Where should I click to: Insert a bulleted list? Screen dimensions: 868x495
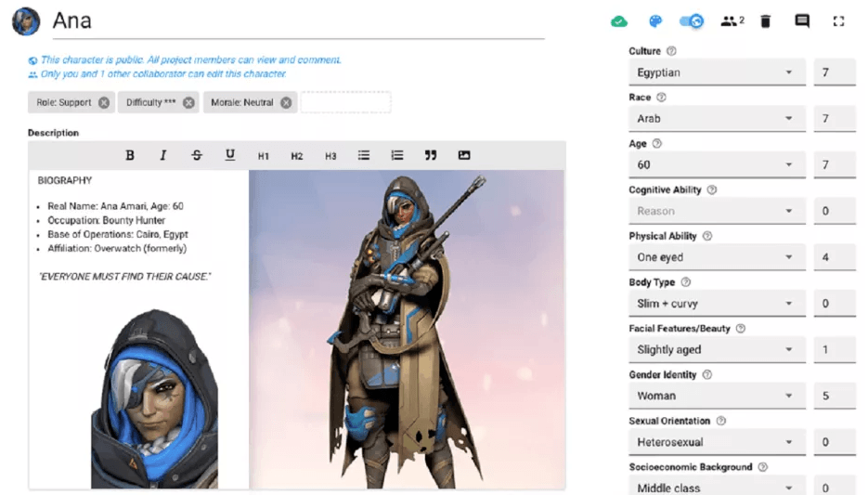pos(364,155)
